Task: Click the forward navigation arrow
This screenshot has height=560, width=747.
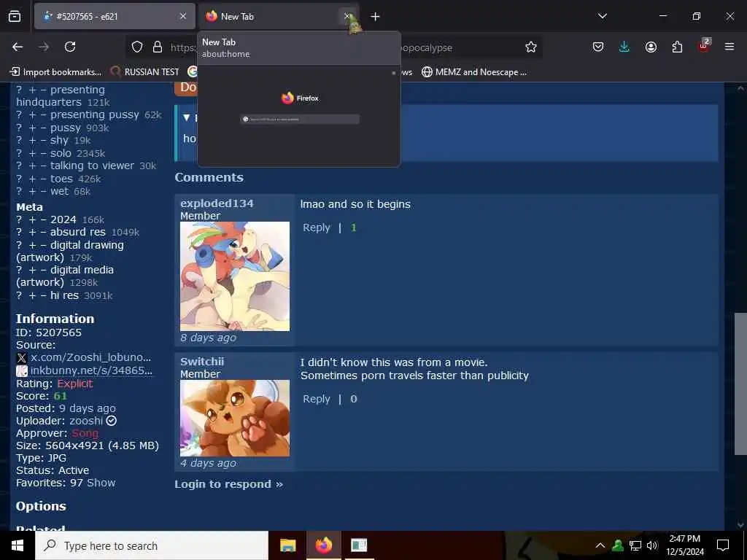Action: [x=44, y=47]
